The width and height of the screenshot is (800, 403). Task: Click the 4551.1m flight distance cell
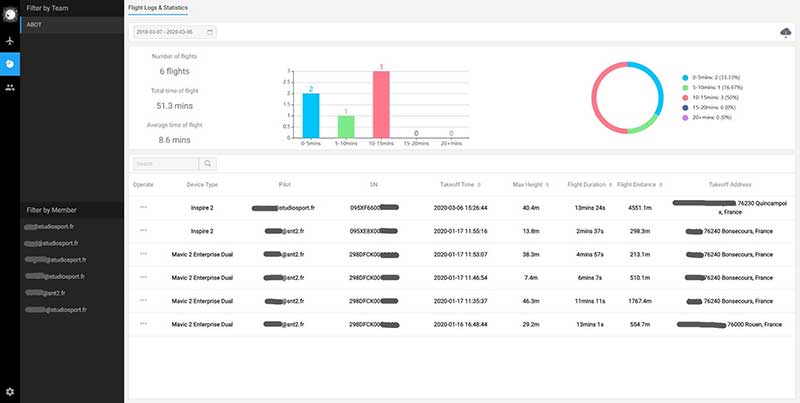click(x=640, y=208)
